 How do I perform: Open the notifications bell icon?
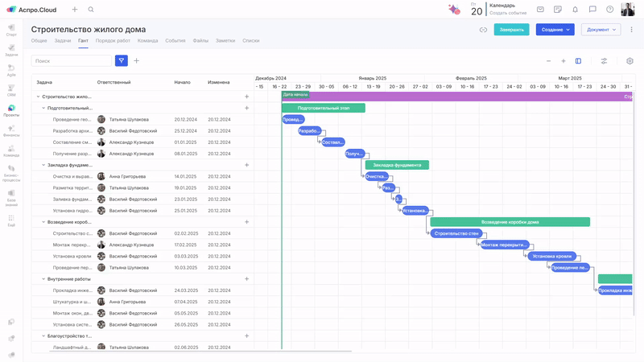(x=575, y=10)
